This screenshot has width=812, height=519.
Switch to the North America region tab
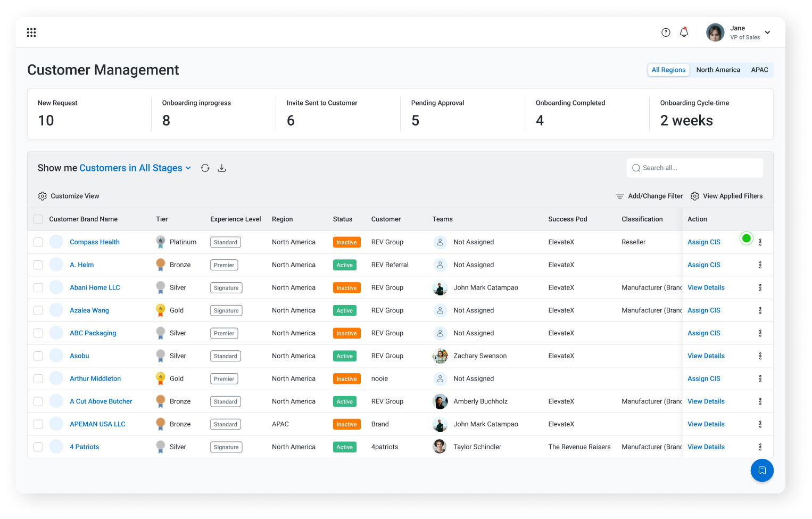(x=718, y=70)
